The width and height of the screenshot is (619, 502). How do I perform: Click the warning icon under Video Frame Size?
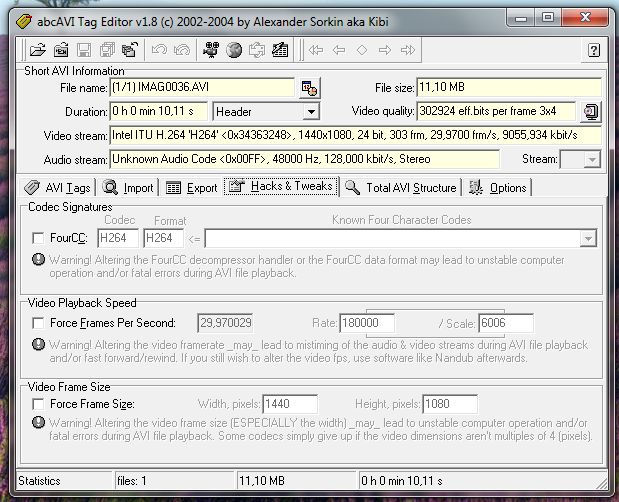point(38,423)
